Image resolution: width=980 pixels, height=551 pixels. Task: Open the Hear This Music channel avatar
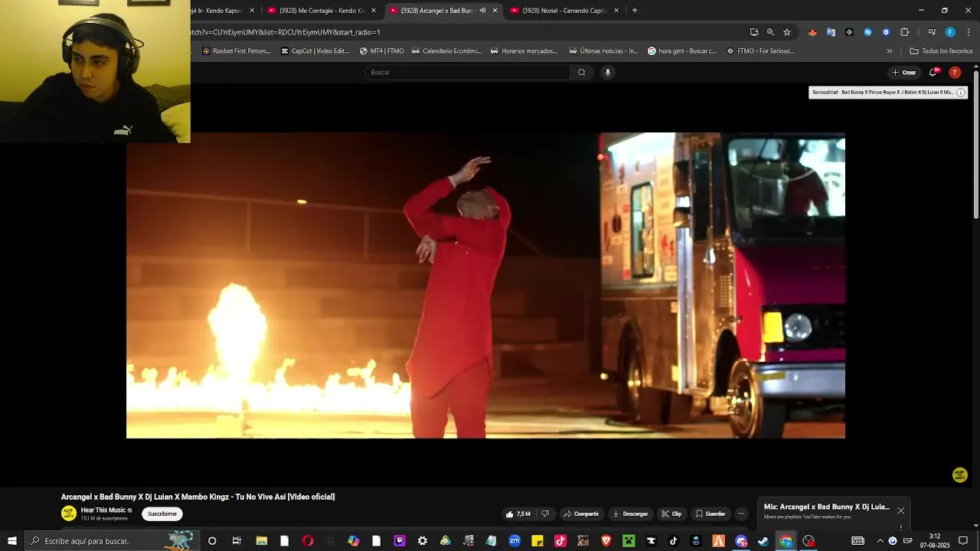(x=69, y=514)
